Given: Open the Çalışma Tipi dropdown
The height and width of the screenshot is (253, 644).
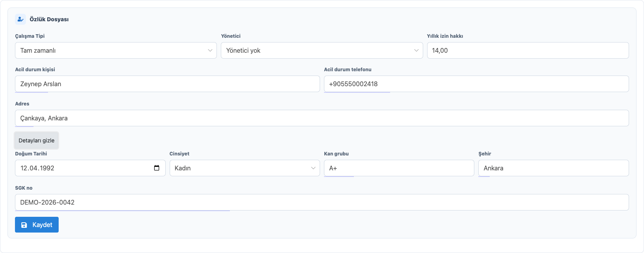Looking at the screenshot, I should point(116,50).
